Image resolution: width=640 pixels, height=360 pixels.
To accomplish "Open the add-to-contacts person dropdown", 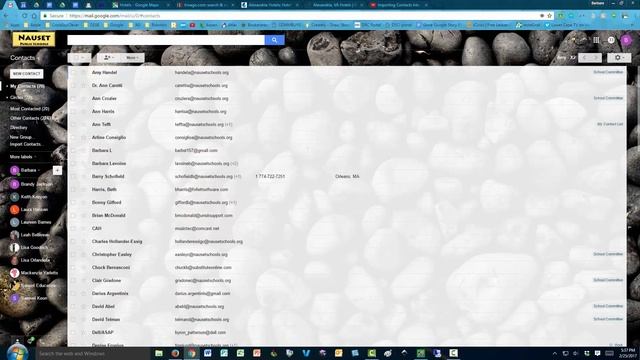I will click(109, 58).
